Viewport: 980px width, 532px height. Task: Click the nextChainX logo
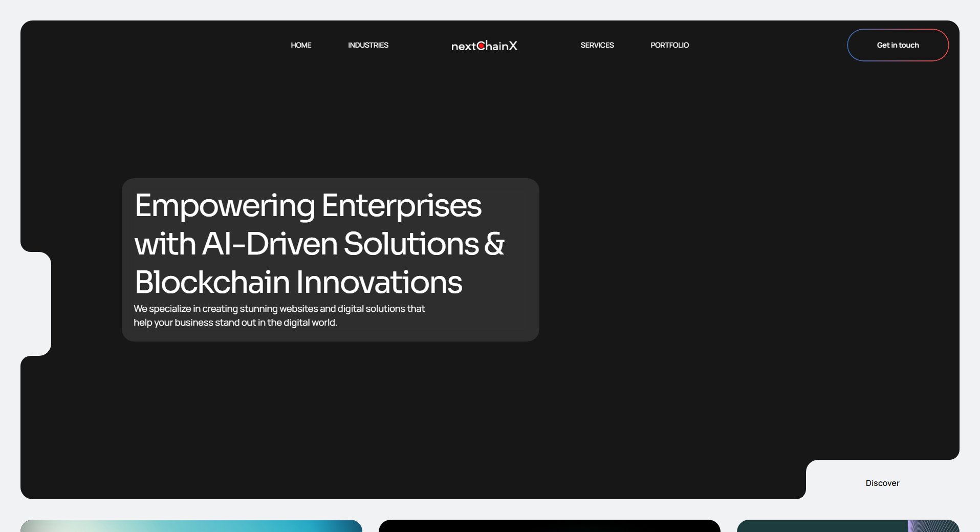point(484,45)
